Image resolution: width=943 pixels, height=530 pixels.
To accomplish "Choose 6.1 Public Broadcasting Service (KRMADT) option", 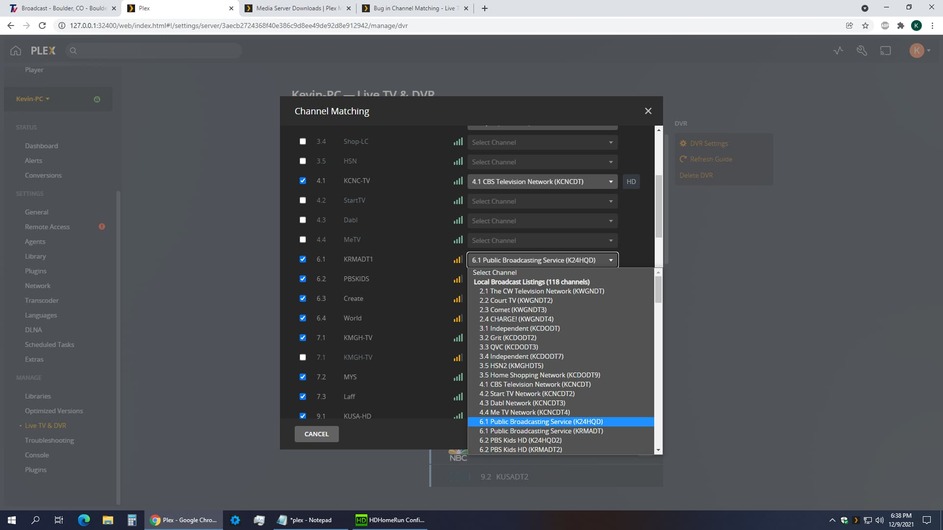I will 540,431.
